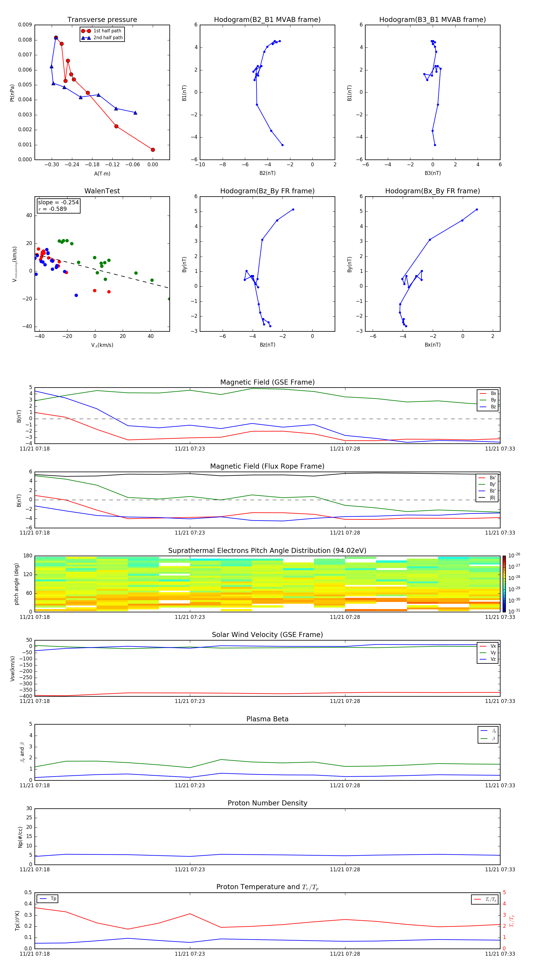The image size is (535, 980).
Task: Click the 'B3(nT)' axis label
Action: tap(432, 173)
